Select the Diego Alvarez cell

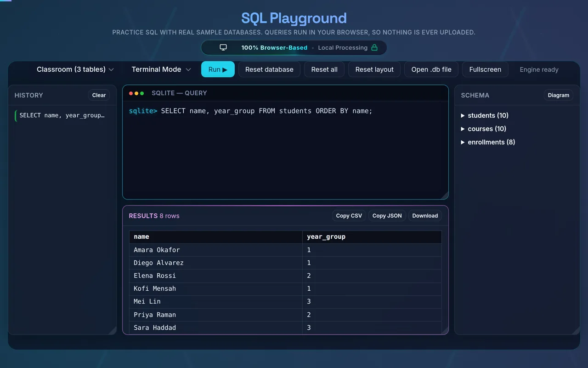click(x=216, y=263)
